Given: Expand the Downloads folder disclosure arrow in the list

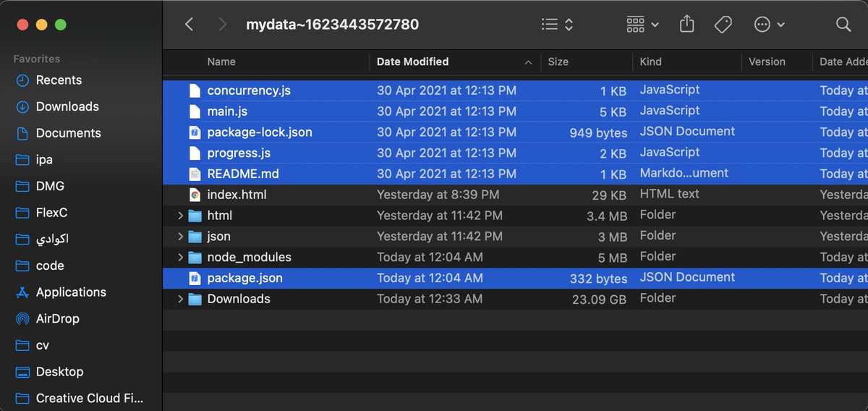Looking at the screenshot, I should pyautogui.click(x=180, y=299).
